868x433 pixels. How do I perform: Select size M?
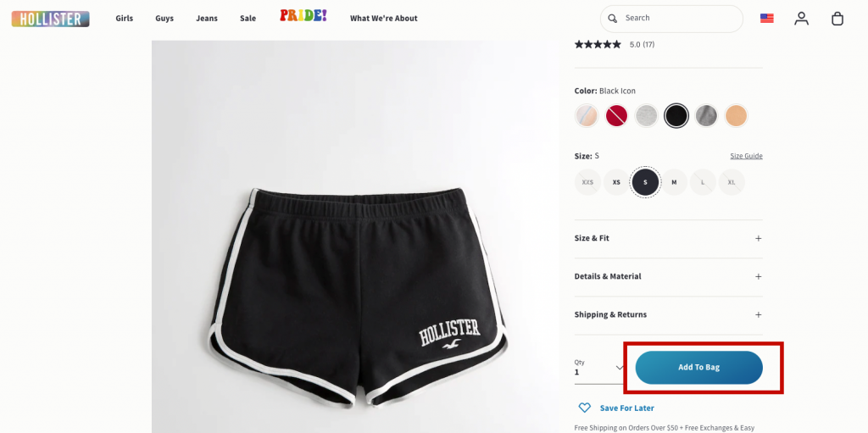tap(674, 182)
